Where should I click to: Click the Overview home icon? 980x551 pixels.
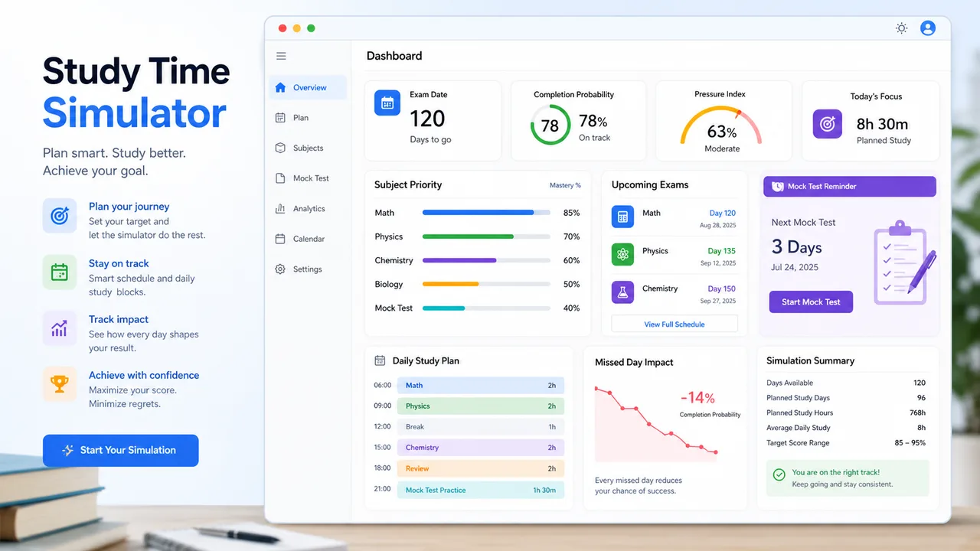[x=280, y=87]
